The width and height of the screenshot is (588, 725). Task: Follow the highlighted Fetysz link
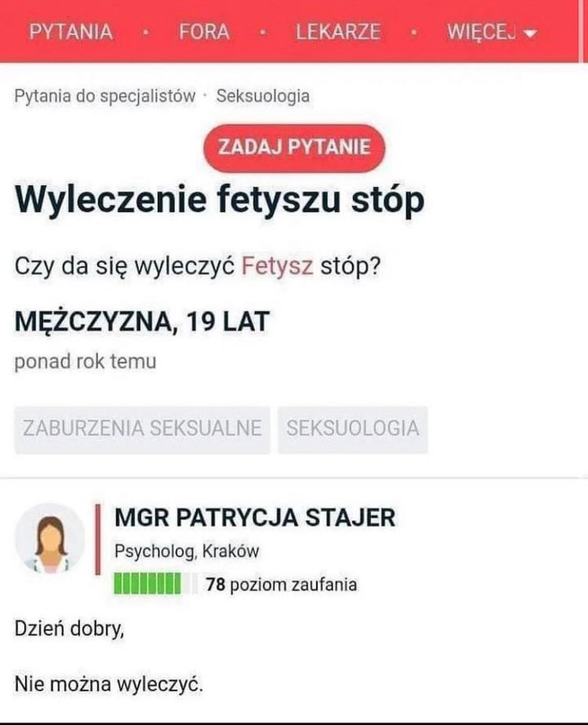(277, 266)
